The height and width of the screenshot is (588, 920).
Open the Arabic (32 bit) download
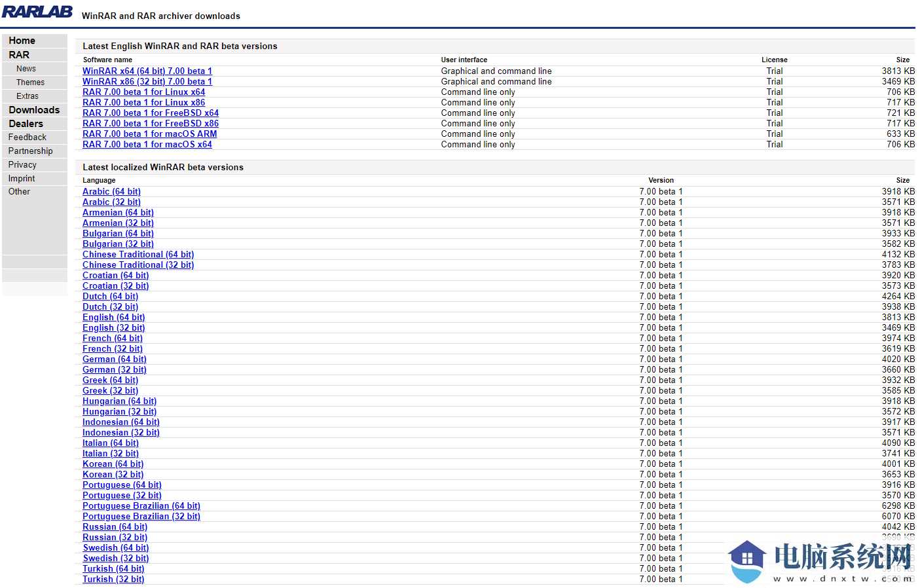pos(111,202)
